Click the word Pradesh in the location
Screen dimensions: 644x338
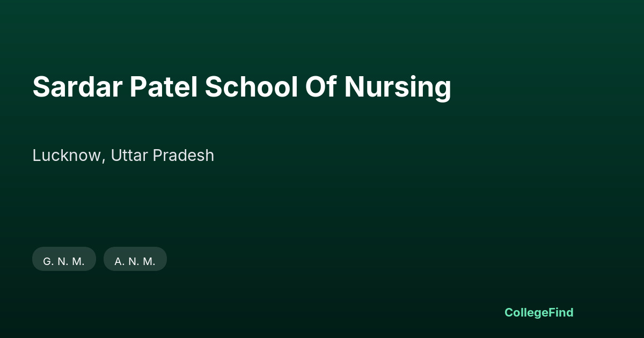[184, 156]
